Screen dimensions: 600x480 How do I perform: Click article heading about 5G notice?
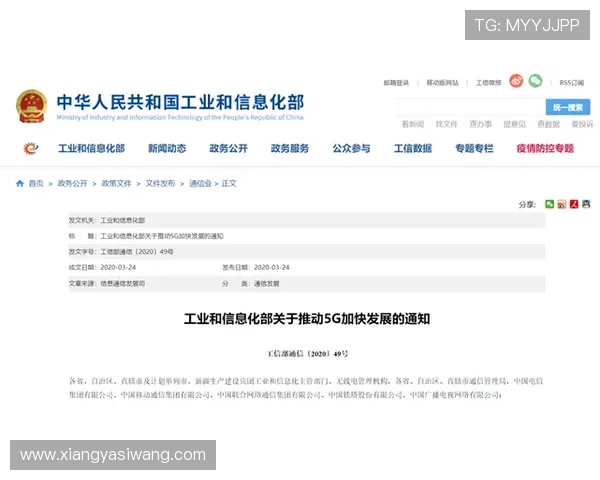pyautogui.click(x=307, y=319)
